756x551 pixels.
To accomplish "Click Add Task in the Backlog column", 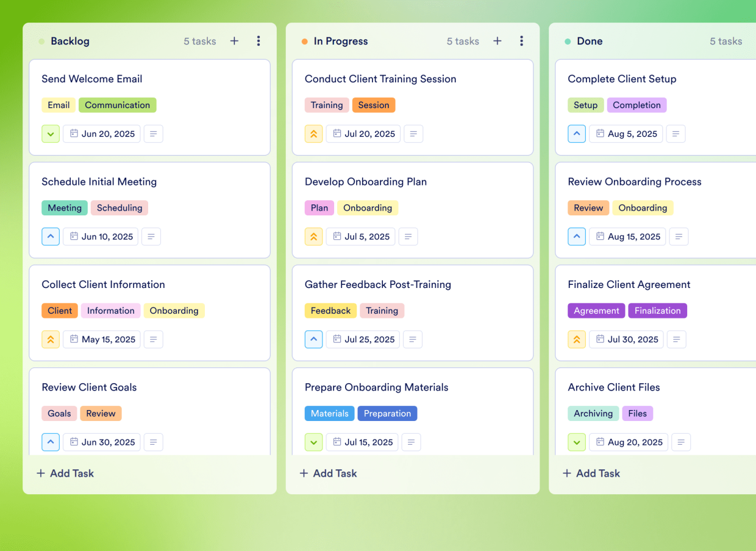I will pyautogui.click(x=65, y=473).
